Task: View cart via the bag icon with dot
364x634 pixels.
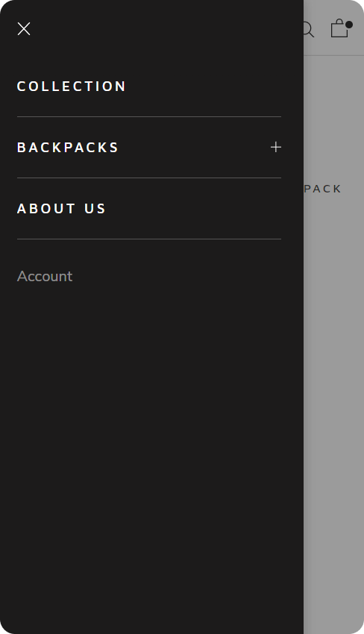Action: [339, 28]
